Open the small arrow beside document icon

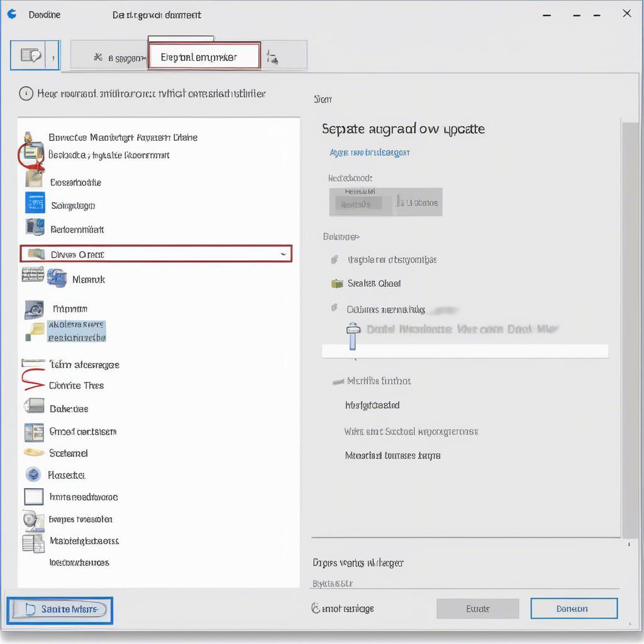click(53, 57)
